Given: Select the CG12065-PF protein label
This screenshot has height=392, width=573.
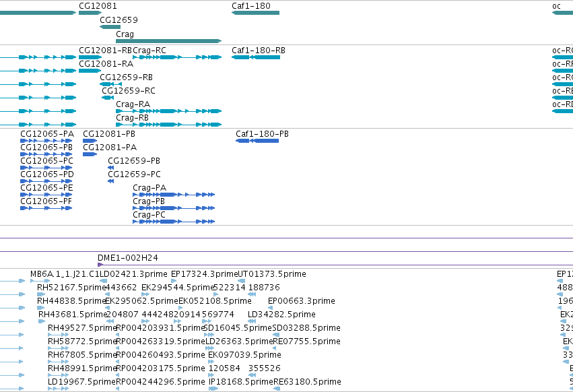Looking at the screenshot, I should [x=46, y=201].
